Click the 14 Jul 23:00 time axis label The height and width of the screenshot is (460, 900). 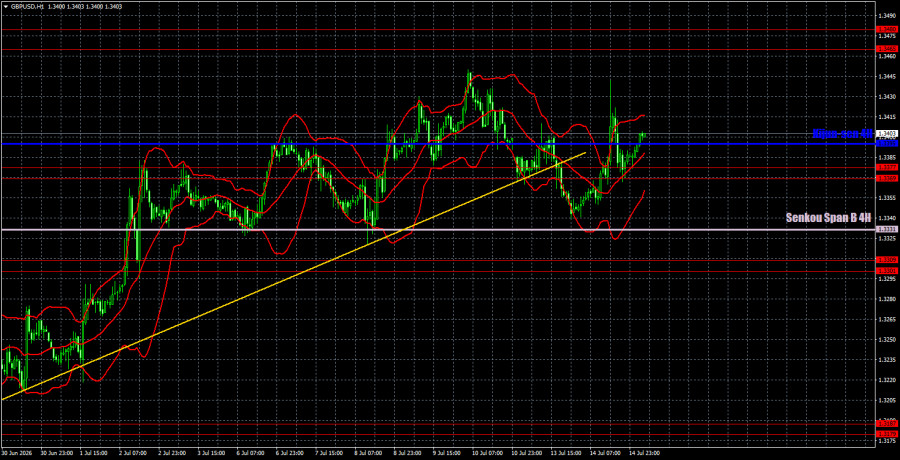coord(646,453)
